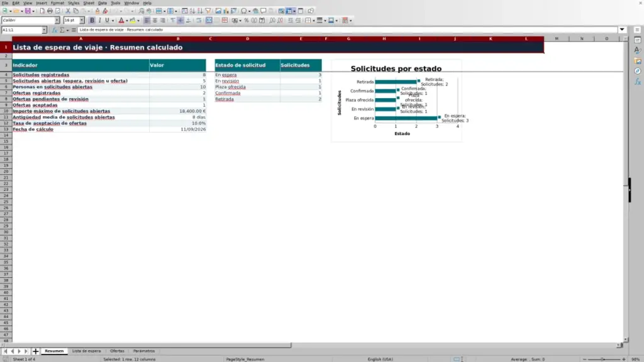Go to the first sheet tab arrow
The width and height of the screenshot is (644, 362).
[5, 351]
